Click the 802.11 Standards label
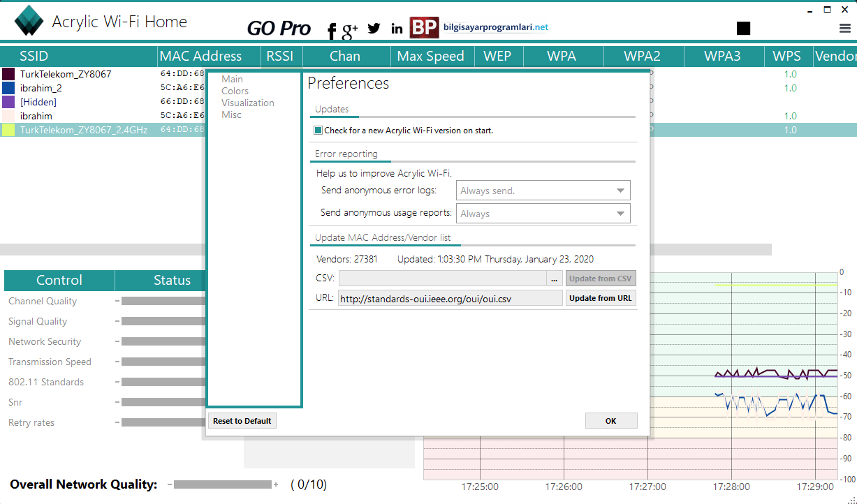857x504 pixels. (x=46, y=382)
